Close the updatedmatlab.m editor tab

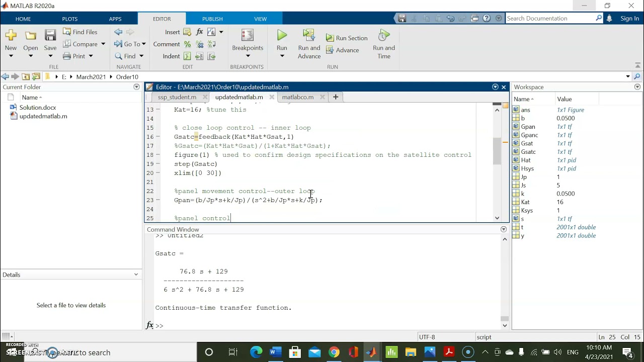(x=272, y=97)
